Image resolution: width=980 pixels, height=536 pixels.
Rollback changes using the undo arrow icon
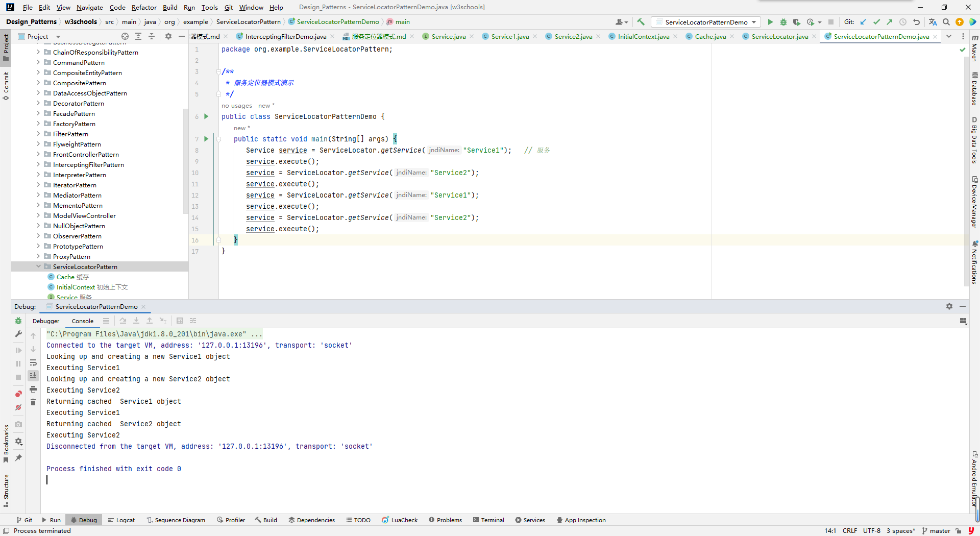[x=916, y=22]
